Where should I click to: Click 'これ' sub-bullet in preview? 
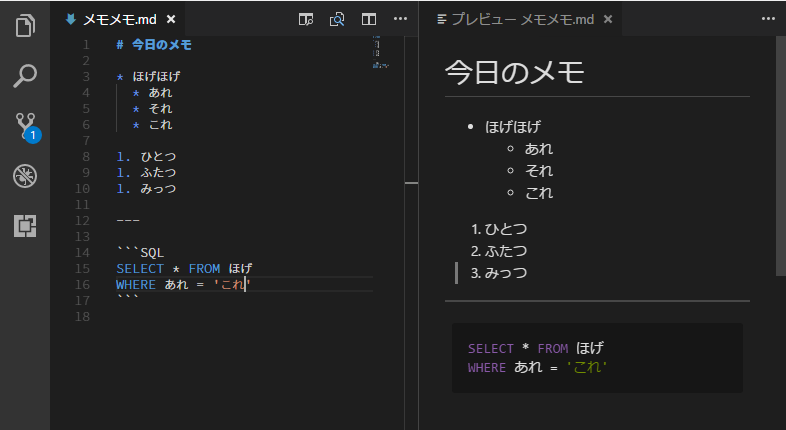point(539,193)
